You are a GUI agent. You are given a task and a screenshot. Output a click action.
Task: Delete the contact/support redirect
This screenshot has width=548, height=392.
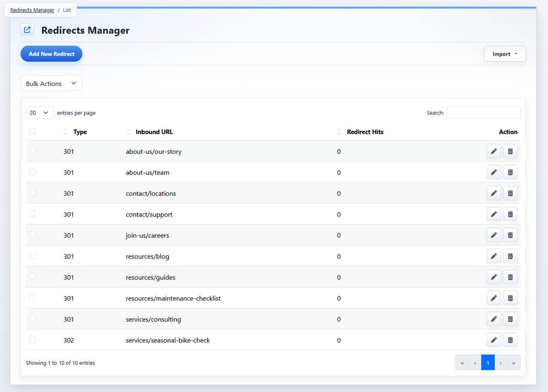coord(510,214)
